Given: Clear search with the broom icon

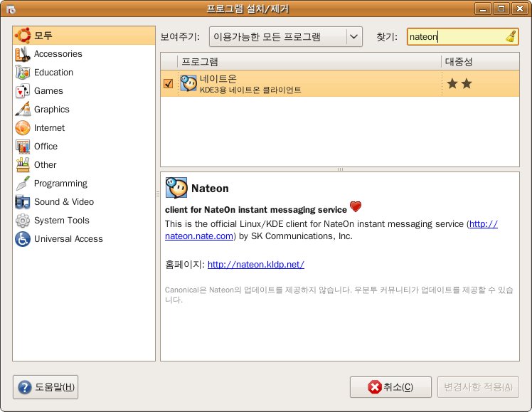Looking at the screenshot, I should click(511, 36).
